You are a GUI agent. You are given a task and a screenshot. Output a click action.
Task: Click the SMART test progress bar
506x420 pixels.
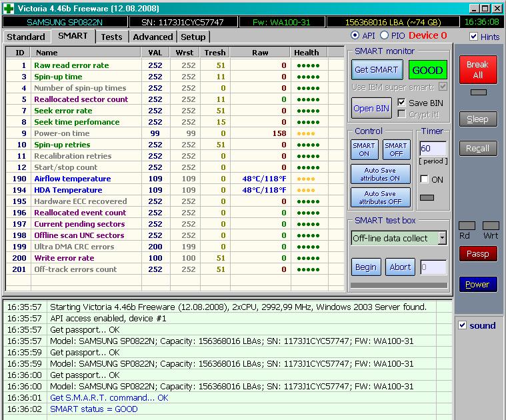(399, 285)
